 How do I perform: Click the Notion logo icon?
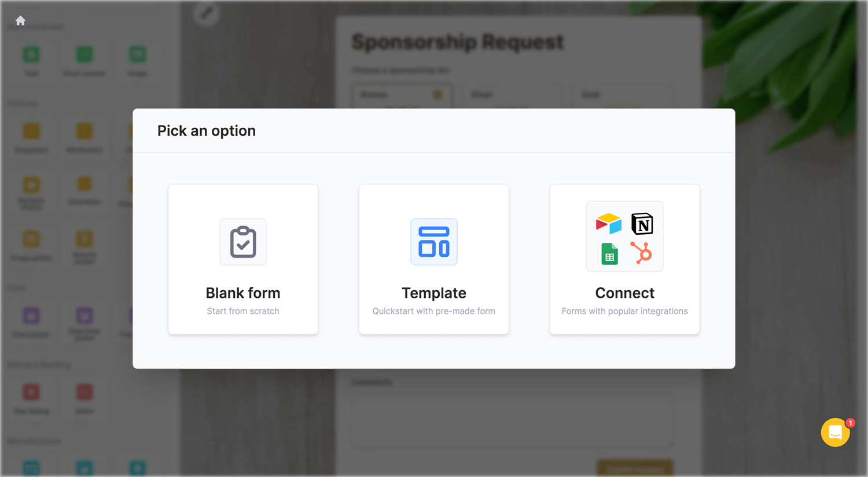tap(642, 224)
